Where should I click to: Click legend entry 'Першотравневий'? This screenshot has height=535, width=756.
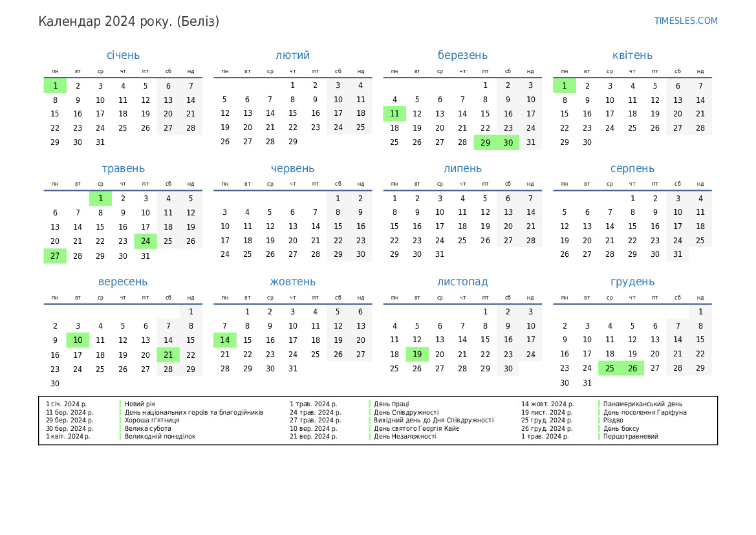(631, 436)
